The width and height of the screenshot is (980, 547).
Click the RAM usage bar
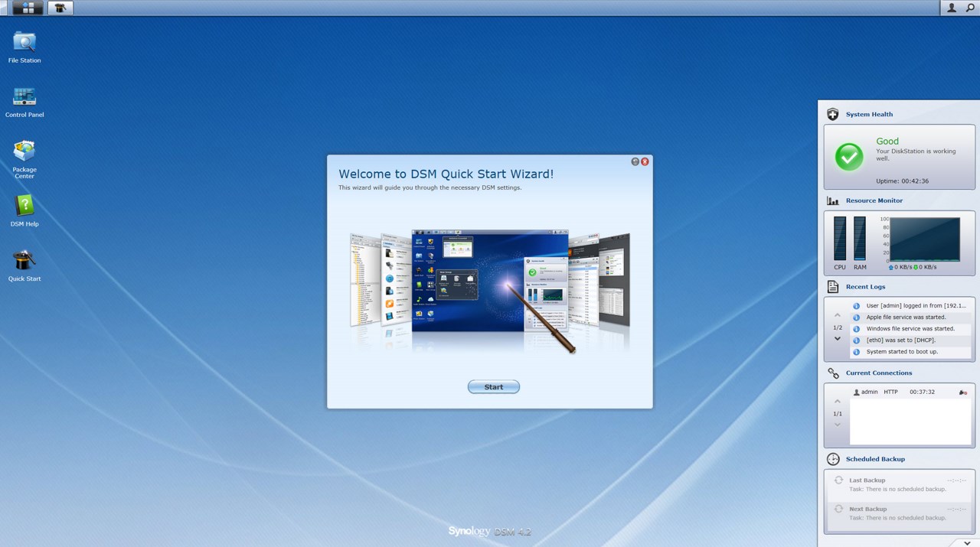[860, 239]
